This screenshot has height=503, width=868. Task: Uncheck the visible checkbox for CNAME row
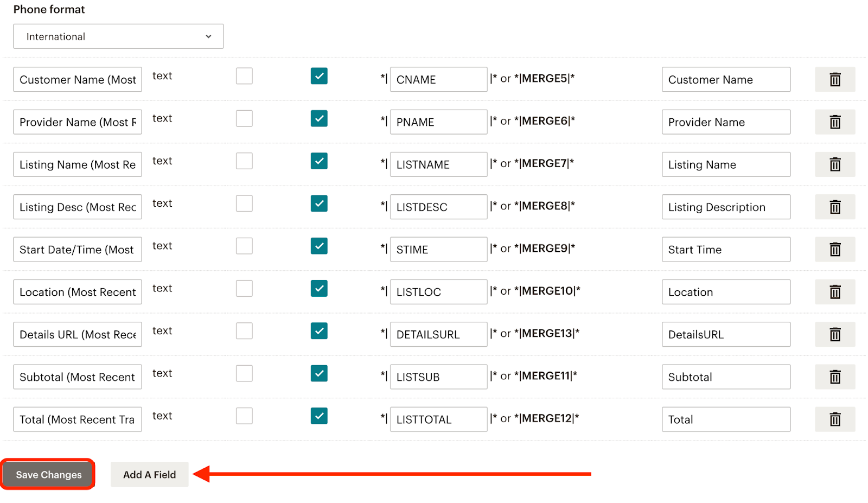pyautogui.click(x=319, y=76)
